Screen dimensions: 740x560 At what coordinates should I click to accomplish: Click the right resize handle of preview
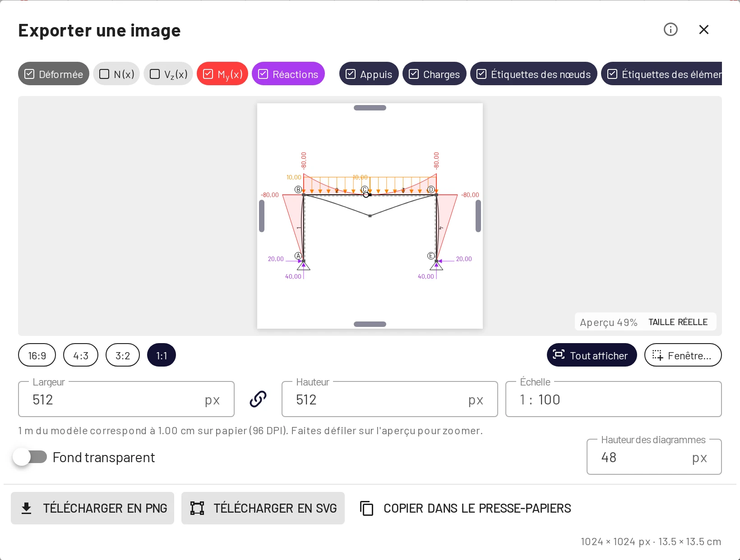[478, 216]
